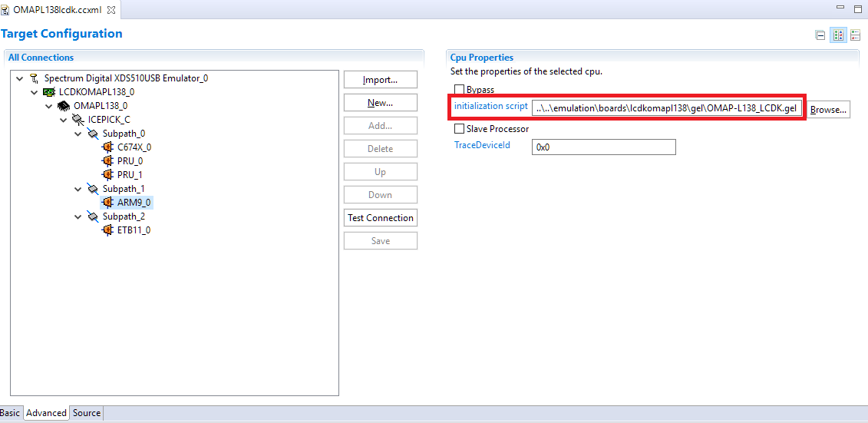Close the OMAPL138lcdk.ccxml editor tab
The image size is (868, 423).
tap(110, 9)
